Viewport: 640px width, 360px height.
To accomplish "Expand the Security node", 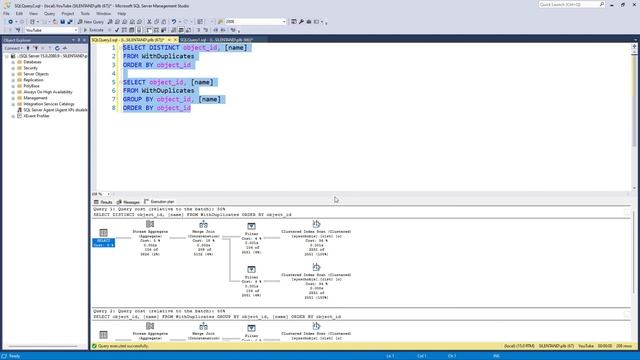I will click(13, 68).
